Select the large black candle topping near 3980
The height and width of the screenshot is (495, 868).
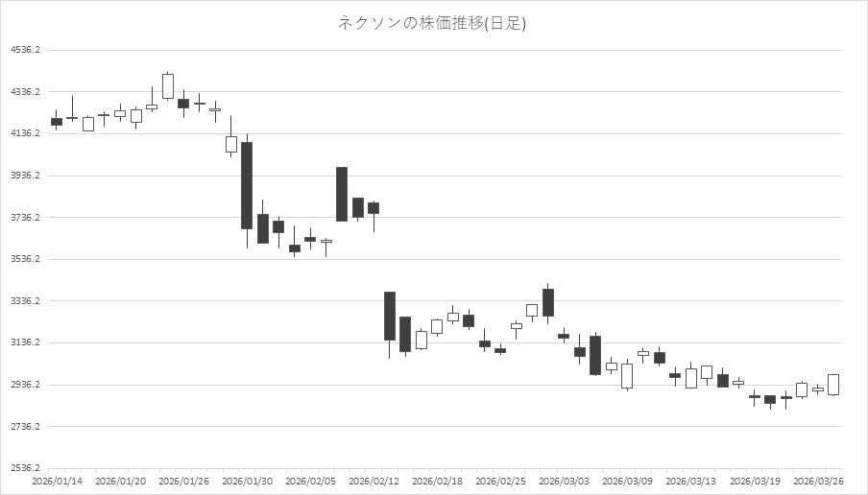tap(342, 194)
